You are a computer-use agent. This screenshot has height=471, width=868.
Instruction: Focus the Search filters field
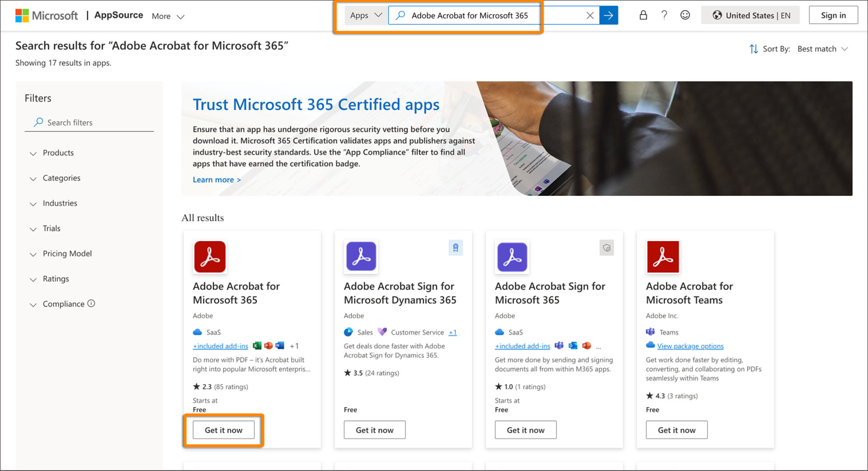tap(89, 123)
